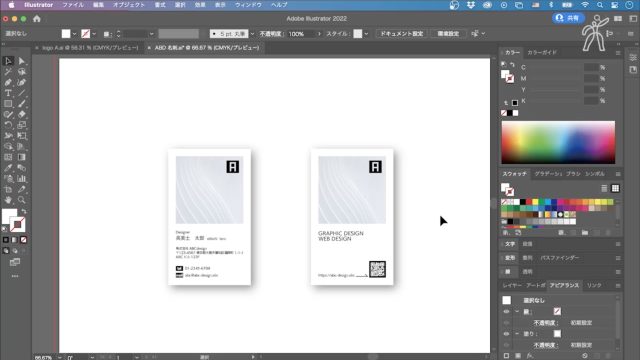Select the Type tool
Viewport: 640px width, 360px height.
pyautogui.click(x=8, y=93)
